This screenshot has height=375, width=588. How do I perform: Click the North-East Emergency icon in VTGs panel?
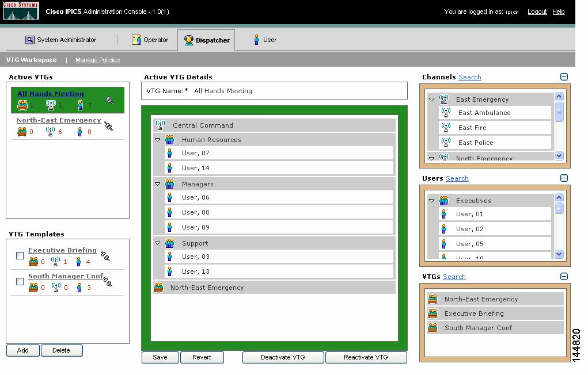[x=433, y=299]
